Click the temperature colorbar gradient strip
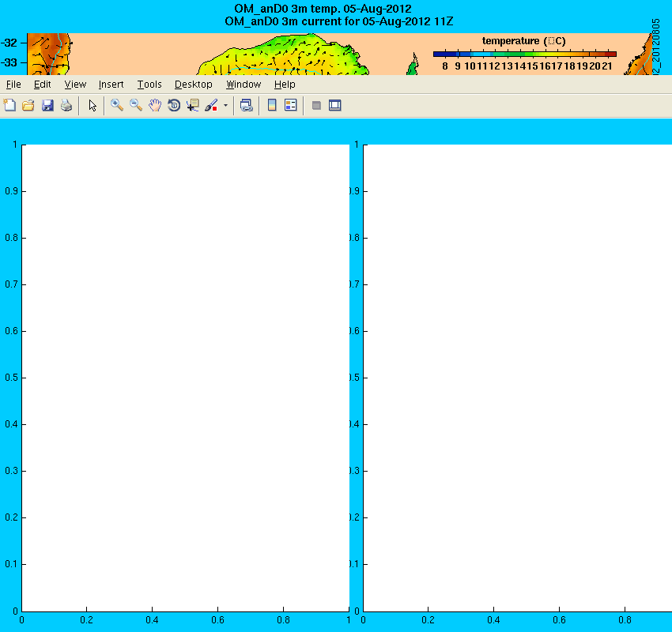The image size is (672, 632). (525, 54)
